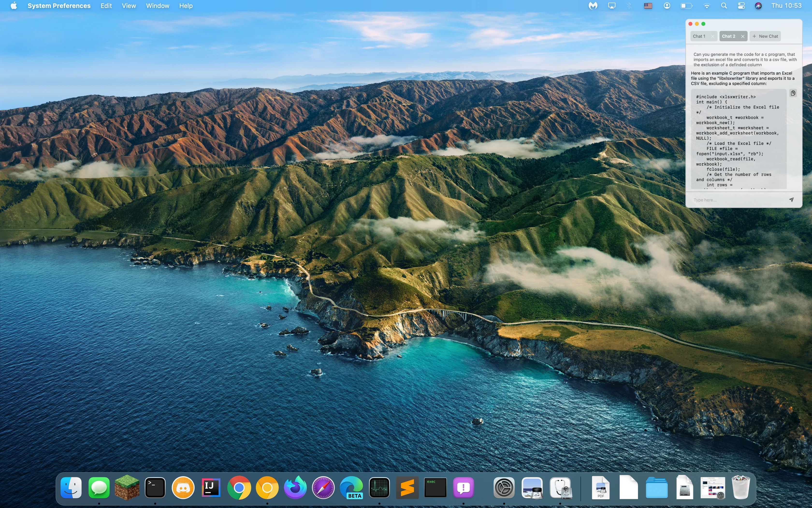Open the Help menu

pos(186,6)
